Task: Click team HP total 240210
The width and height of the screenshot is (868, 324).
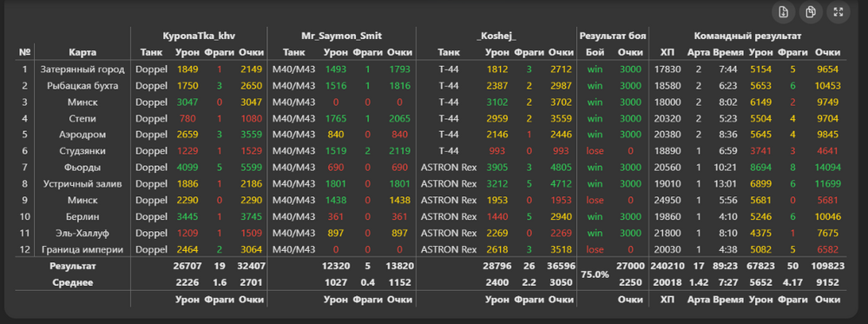Action: point(667,267)
